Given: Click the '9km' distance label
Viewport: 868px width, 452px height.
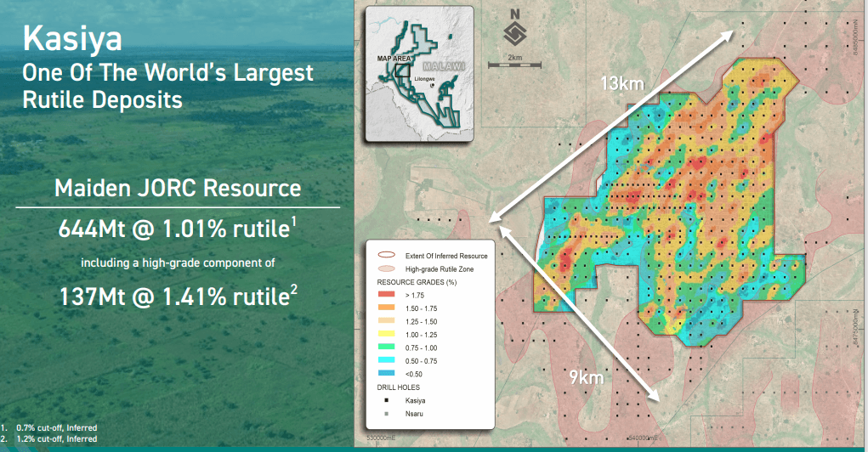Looking at the screenshot, I should (587, 378).
